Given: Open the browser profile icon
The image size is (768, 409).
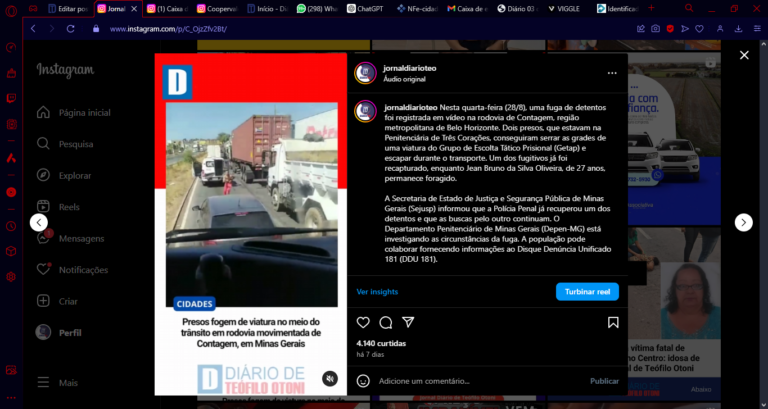Looking at the screenshot, I should coord(720,29).
